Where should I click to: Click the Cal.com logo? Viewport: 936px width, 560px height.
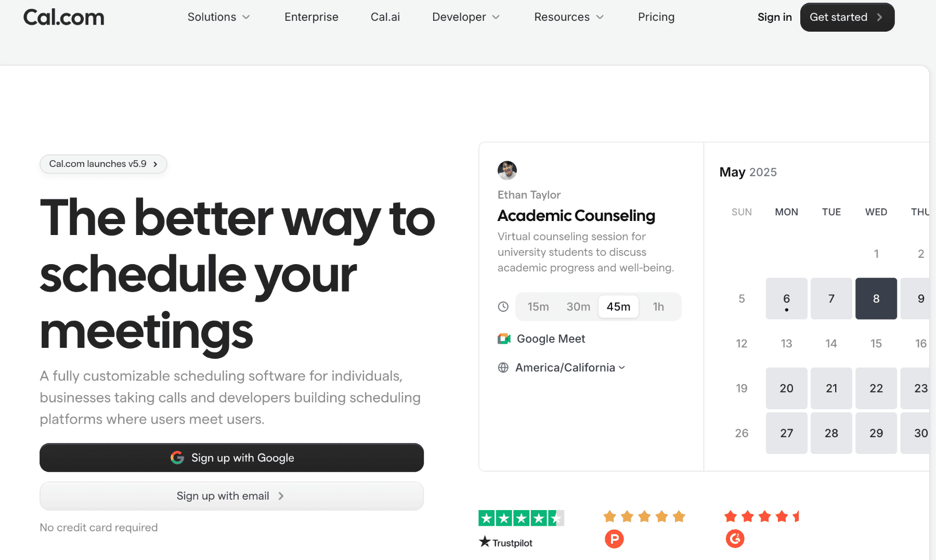63,17
